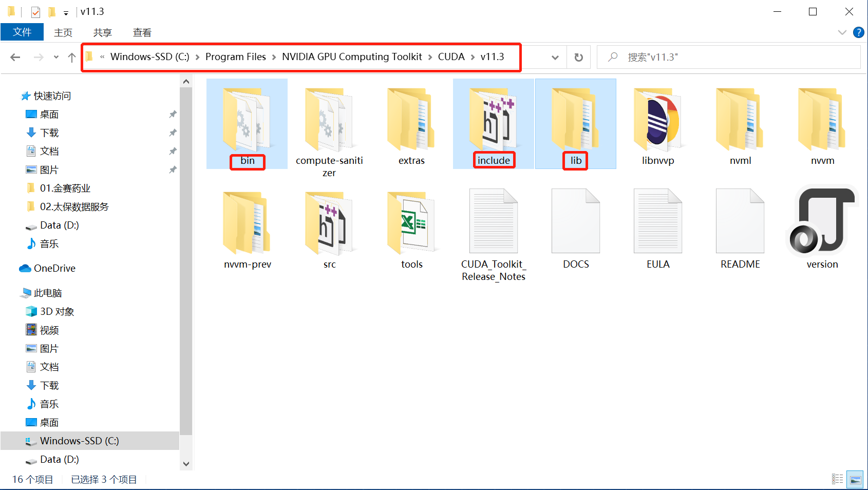This screenshot has height=490, width=868.
Task: Navigate to CUDA breadcrumb
Action: tap(451, 57)
